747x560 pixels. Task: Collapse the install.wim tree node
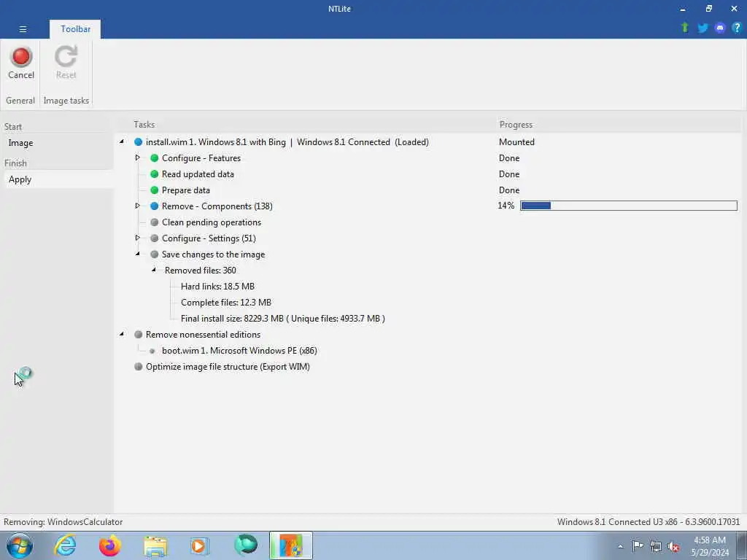point(122,141)
